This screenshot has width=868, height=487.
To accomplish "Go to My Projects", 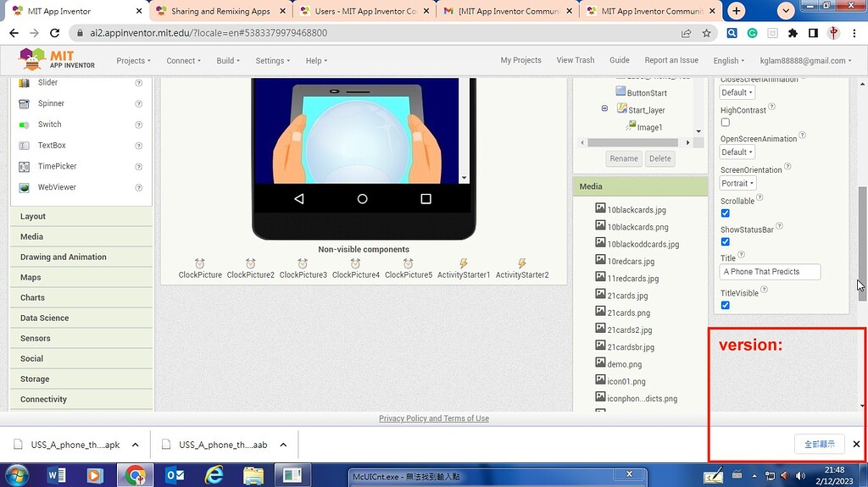I will [521, 60].
